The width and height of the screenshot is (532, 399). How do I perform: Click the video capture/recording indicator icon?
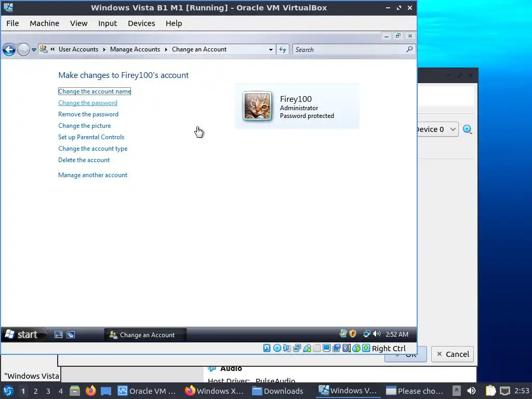pyautogui.click(x=336, y=348)
